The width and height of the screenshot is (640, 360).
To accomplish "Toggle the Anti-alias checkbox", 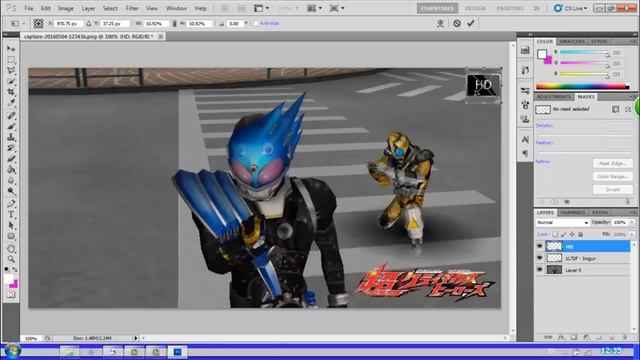I will pyautogui.click(x=256, y=24).
